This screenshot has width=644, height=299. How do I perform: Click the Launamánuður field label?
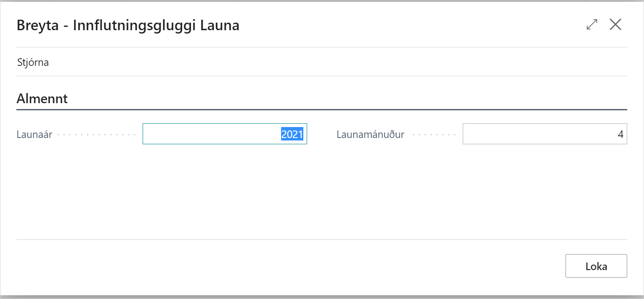(x=370, y=135)
